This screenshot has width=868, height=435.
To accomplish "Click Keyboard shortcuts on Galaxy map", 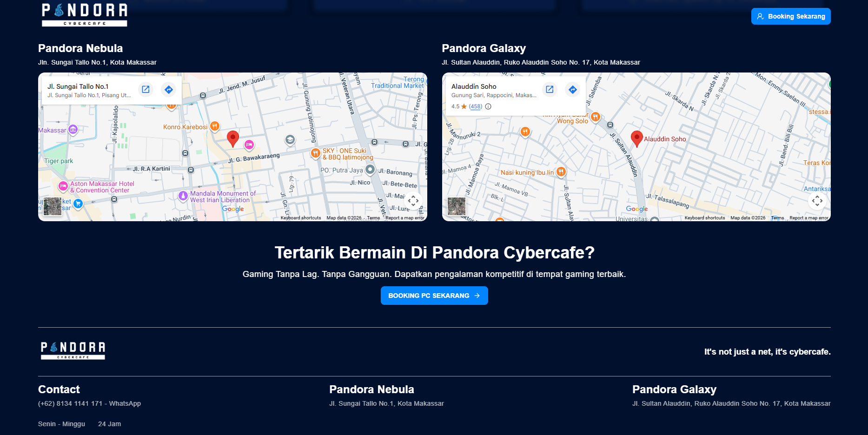I will point(705,218).
